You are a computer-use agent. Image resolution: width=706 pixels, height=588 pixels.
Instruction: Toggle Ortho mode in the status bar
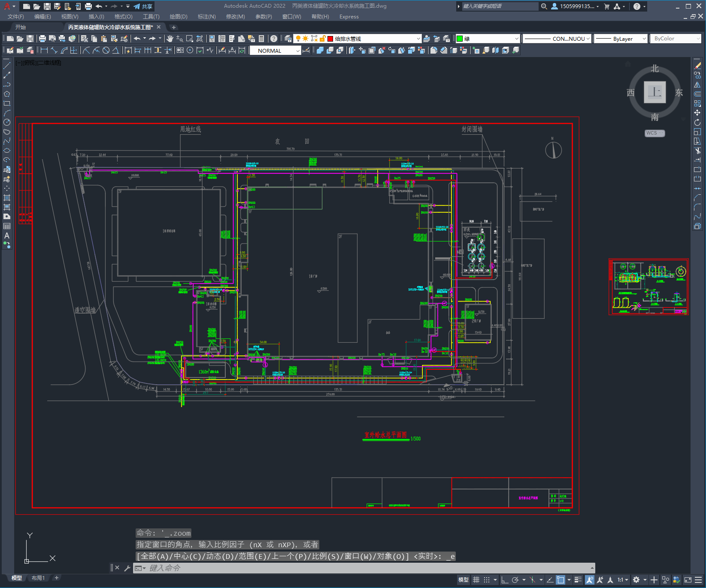[x=505, y=580]
